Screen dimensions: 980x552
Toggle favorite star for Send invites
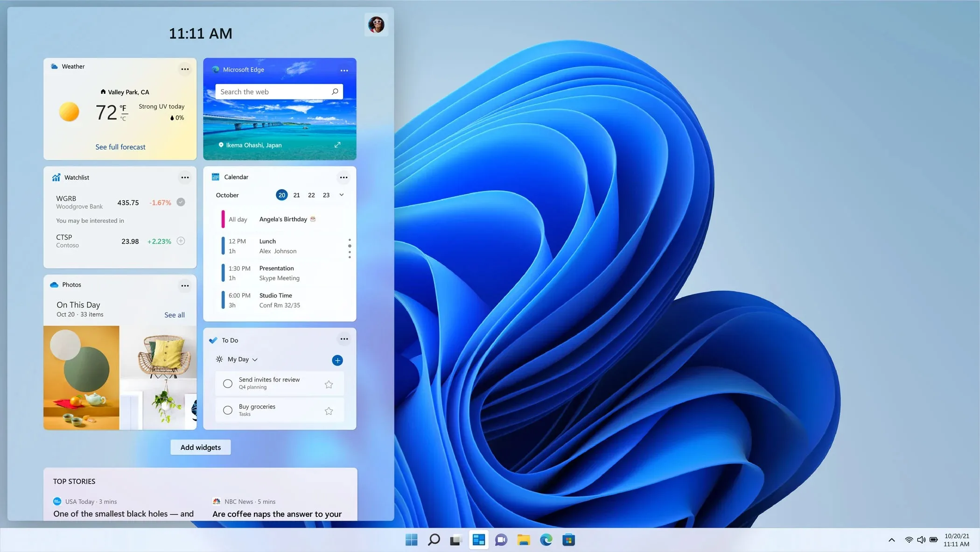[329, 384]
